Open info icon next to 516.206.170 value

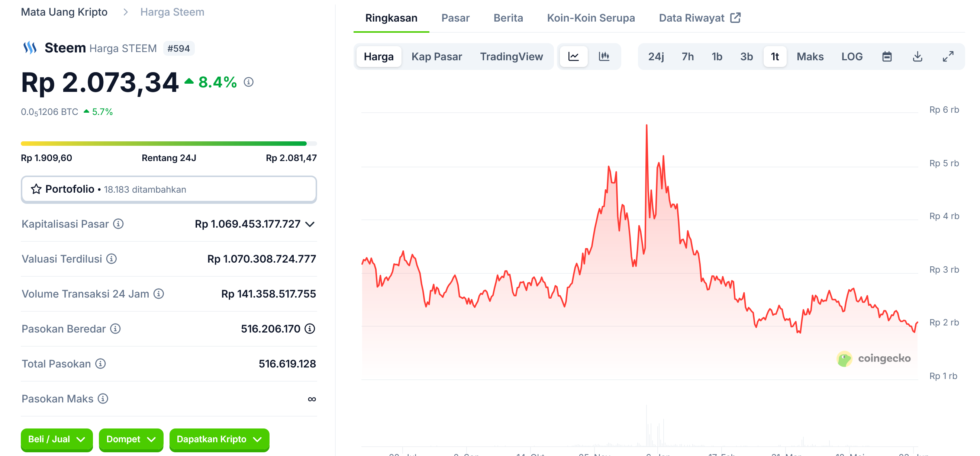click(310, 329)
